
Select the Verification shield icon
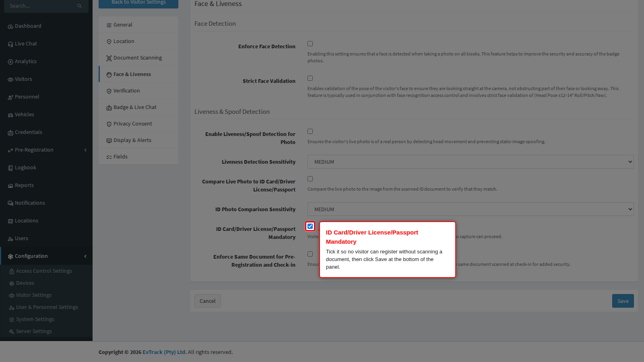(x=109, y=91)
